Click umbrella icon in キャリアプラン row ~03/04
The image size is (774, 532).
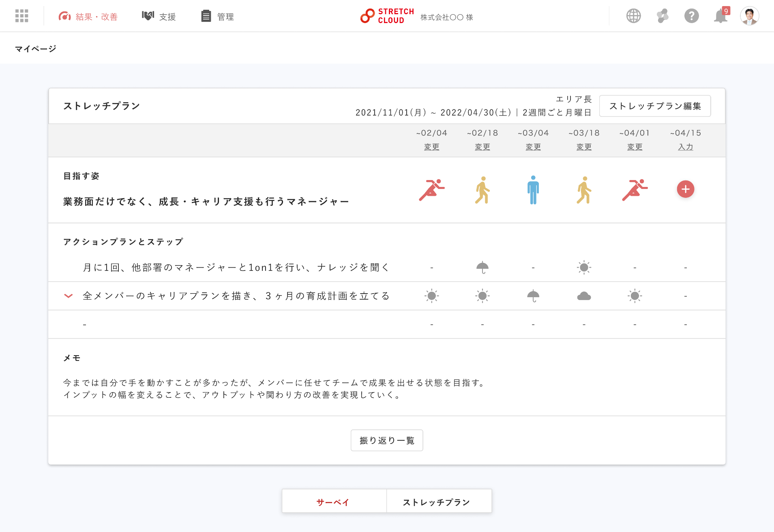pyautogui.click(x=533, y=296)
